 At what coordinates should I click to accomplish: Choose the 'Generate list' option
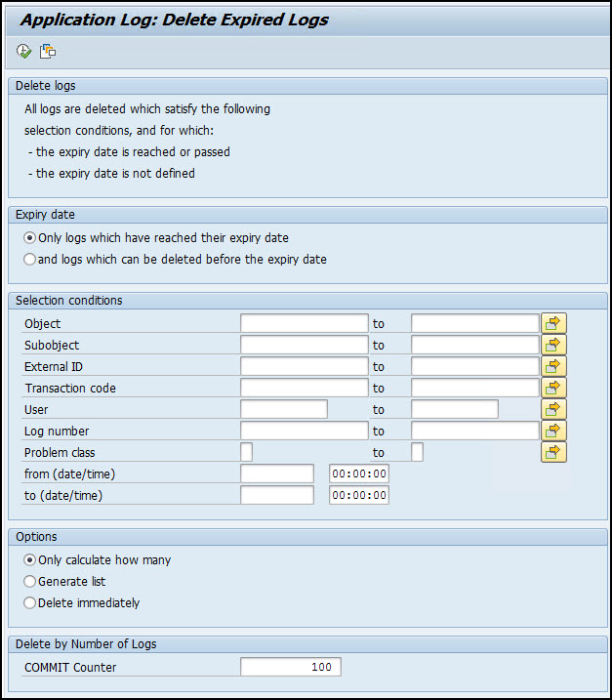coord(29,581)
